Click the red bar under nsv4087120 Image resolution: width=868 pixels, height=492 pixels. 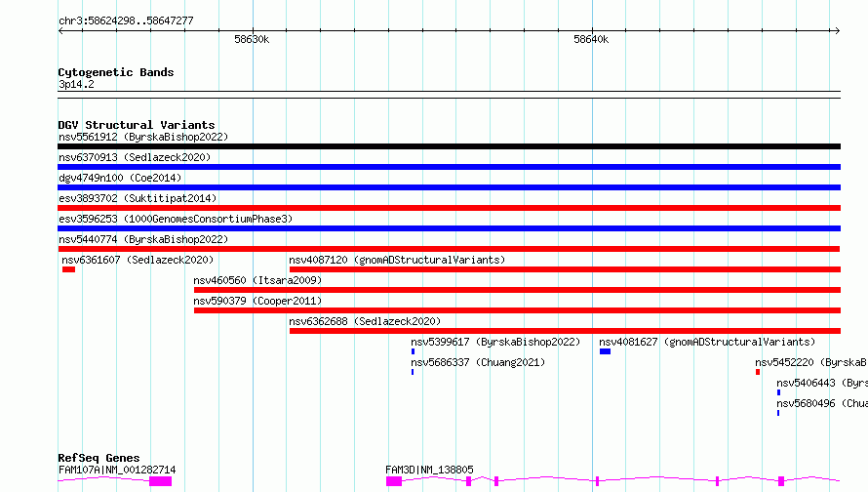565,269
